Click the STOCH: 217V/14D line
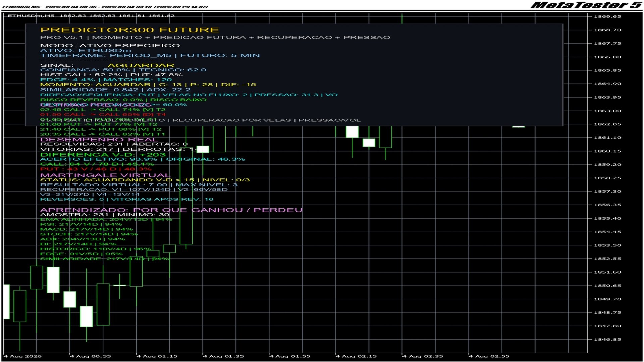644x362 pixels. coord(89,234)
